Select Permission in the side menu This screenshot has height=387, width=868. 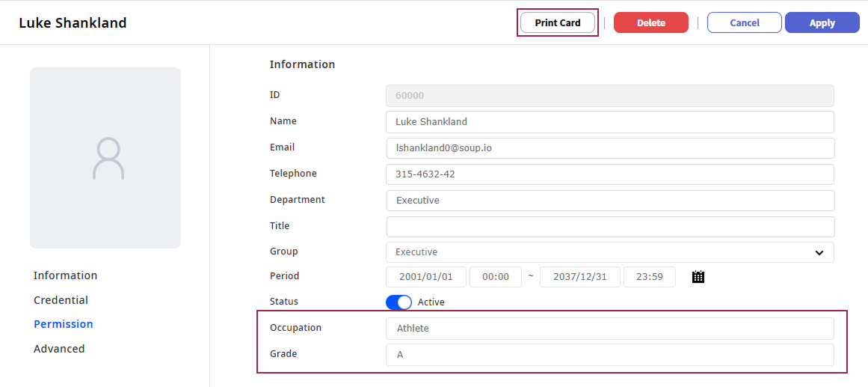tap(64, 324)
